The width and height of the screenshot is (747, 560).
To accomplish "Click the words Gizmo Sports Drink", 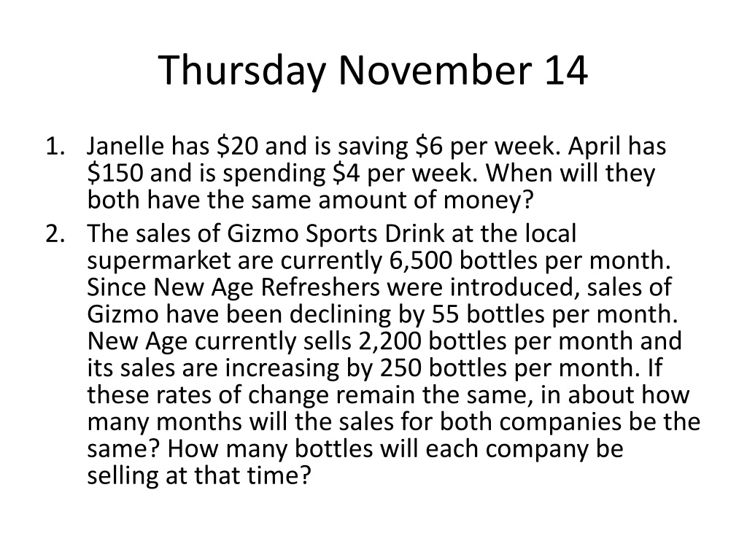I will [x=336, y=234].
